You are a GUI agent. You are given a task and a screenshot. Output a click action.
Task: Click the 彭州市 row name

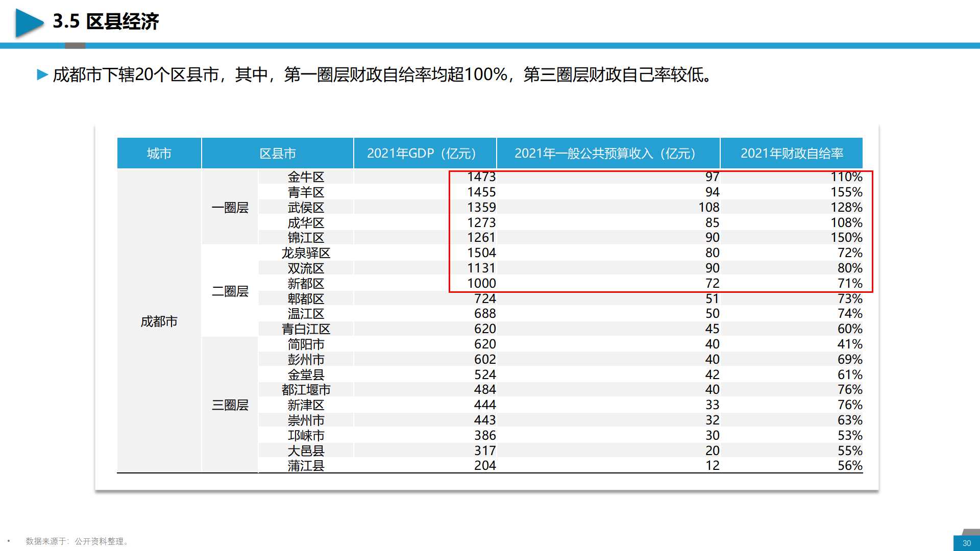(x=306, y=360)
